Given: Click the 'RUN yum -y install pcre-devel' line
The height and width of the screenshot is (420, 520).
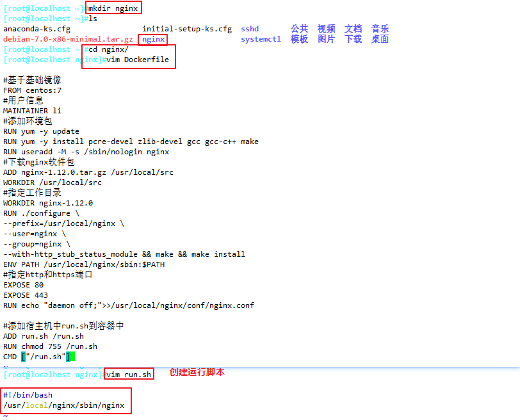Looking at the screenshot, I should point(131,142).
